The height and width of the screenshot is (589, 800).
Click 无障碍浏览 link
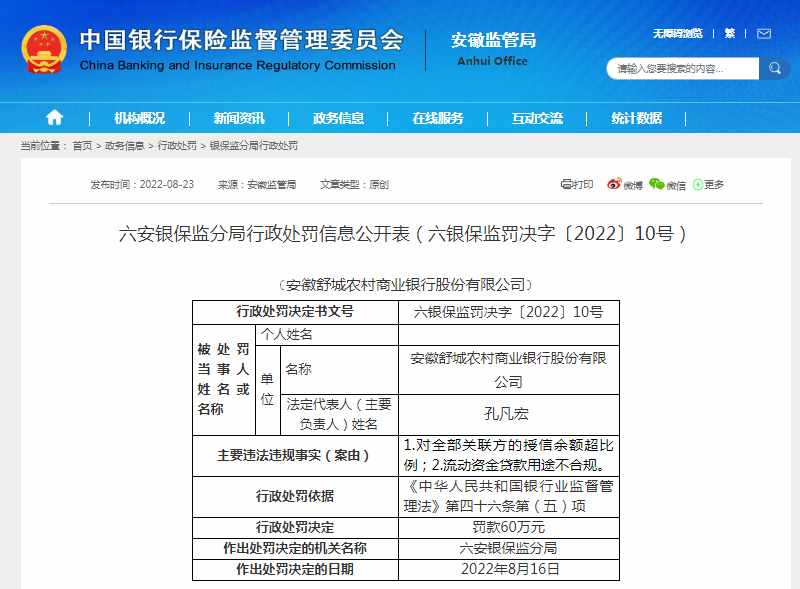coord(678,34)
